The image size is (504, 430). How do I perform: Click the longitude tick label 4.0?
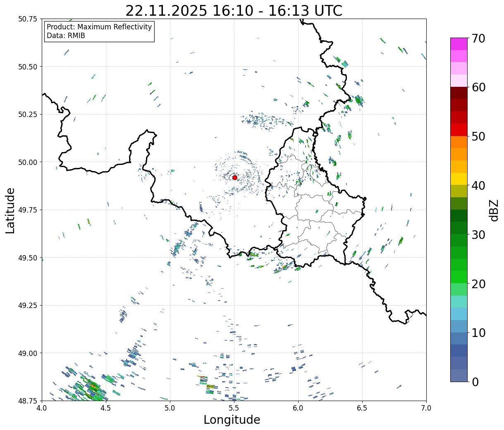pos(42,408)
